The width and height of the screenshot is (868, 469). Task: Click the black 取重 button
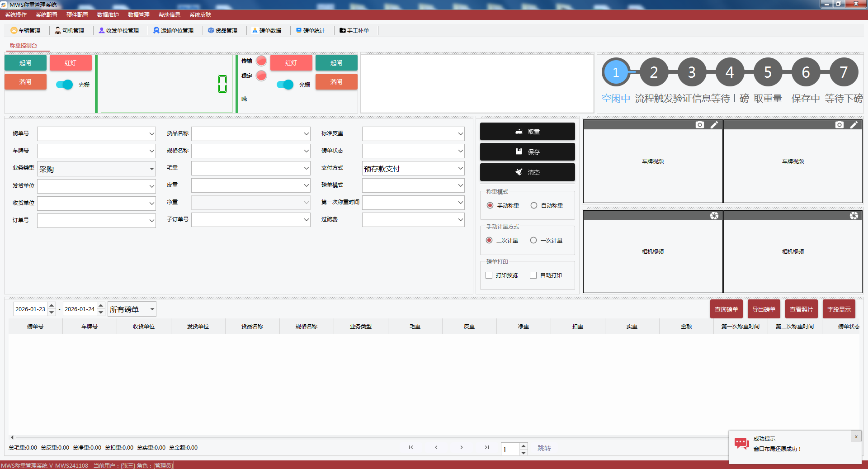point(527,132)
